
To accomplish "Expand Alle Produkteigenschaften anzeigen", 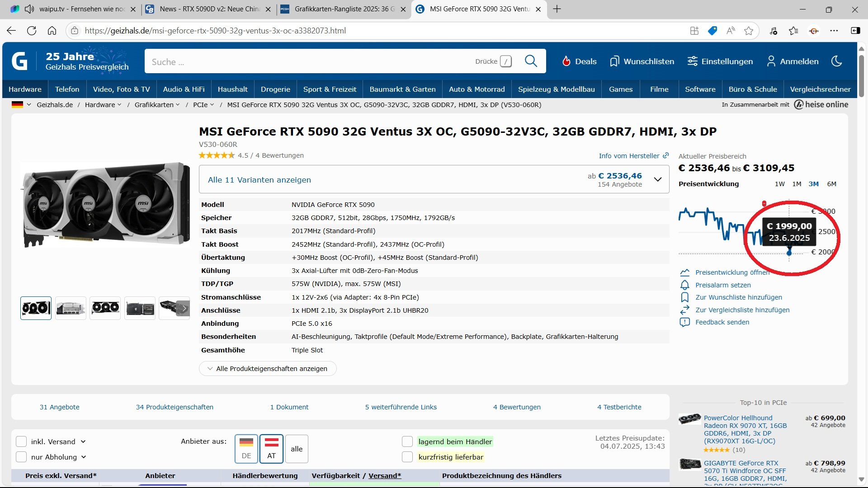I will 268,369.
